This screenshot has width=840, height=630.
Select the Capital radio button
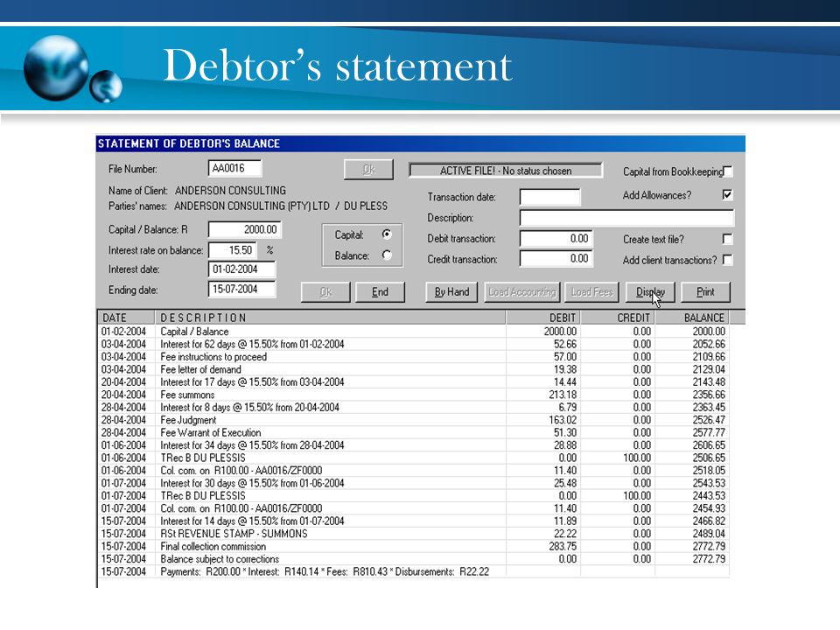pyautogui.click(x=386, y=234)
